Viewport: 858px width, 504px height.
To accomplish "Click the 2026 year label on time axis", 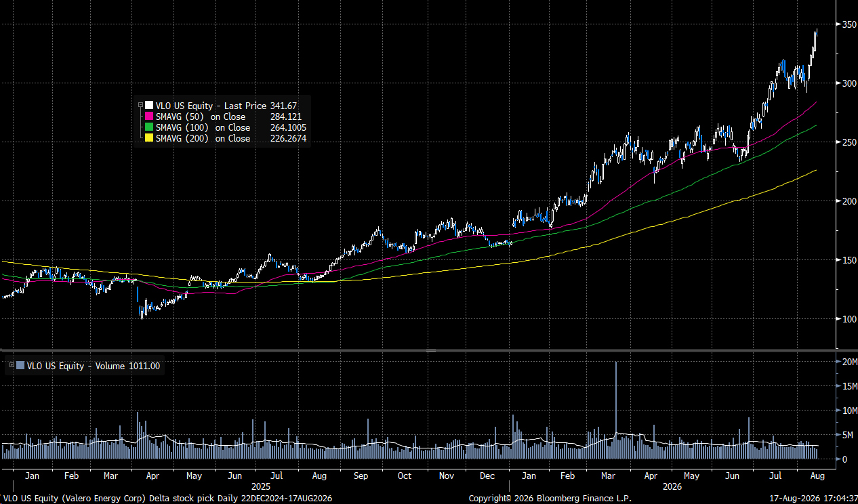I will click(x=672, y=486).
